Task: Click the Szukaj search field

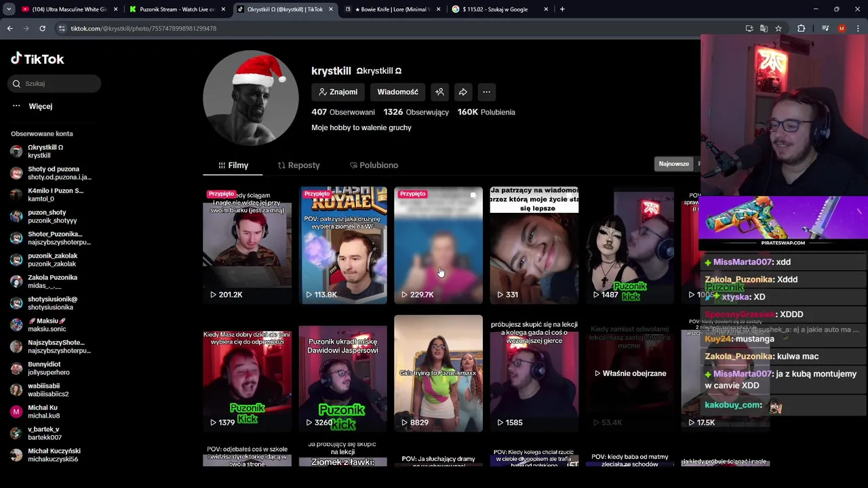Action: (55, 83)
